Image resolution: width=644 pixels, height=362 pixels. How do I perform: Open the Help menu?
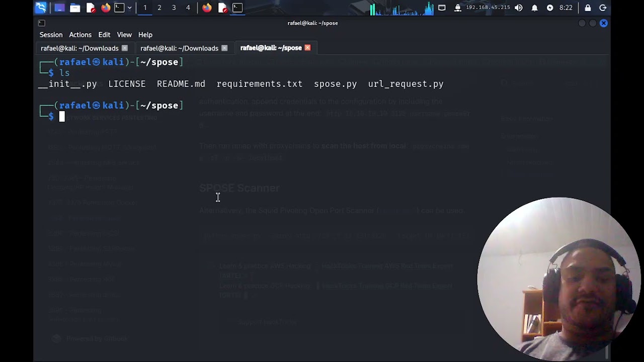pyautogui.click(x=145, y=35)
